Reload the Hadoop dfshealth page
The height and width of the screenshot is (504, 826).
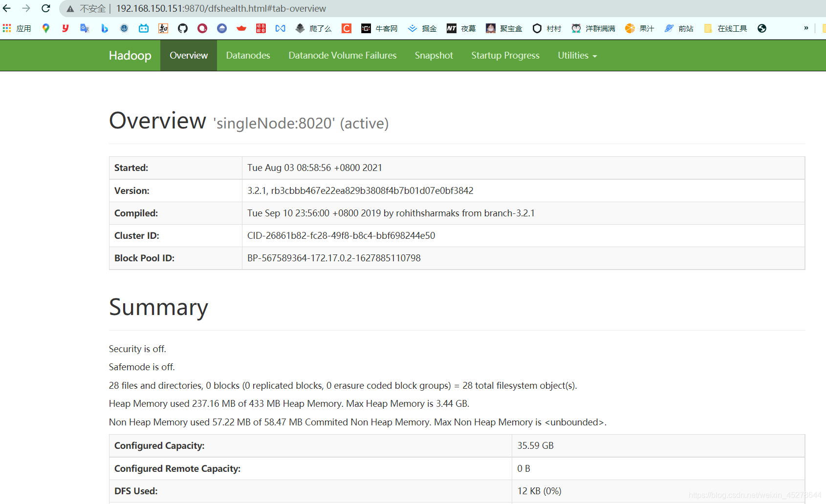[x=46, y=8]
